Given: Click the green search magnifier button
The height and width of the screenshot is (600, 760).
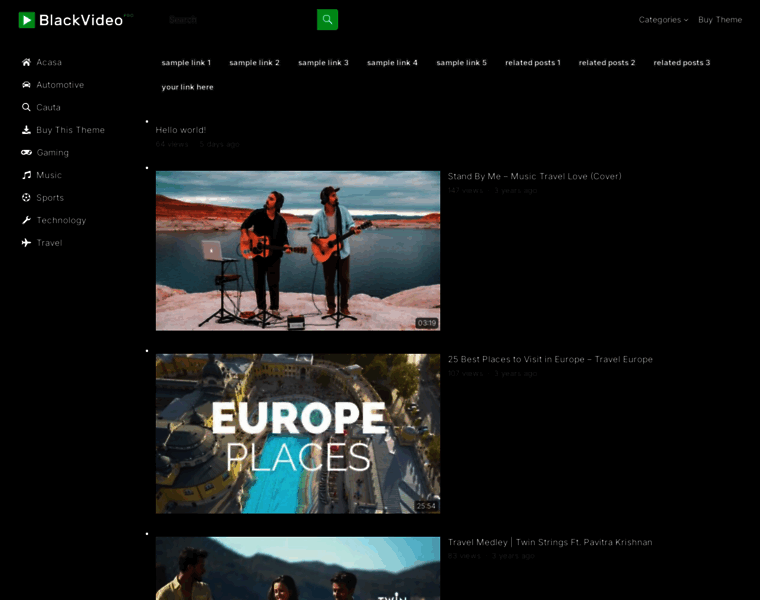Looking at the screenshot, I should point(327,19).
